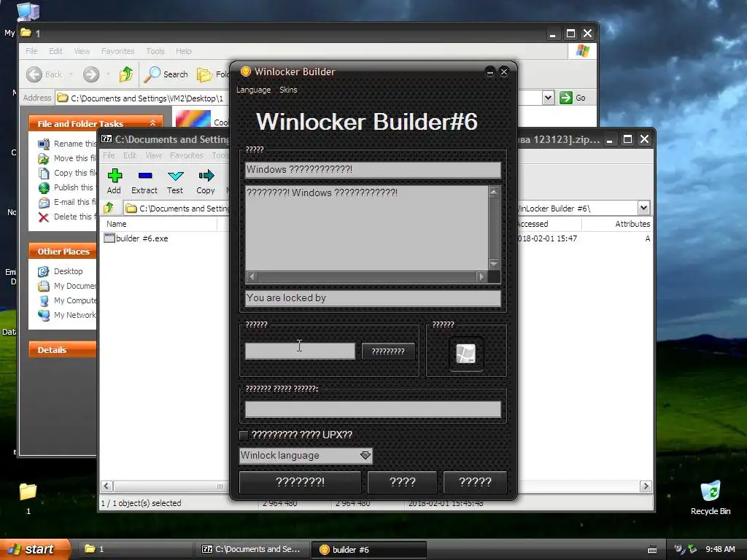This screenshot has width=747, height=560.
Task: Open the View menu in Explorer window
Action: point(82,51)
